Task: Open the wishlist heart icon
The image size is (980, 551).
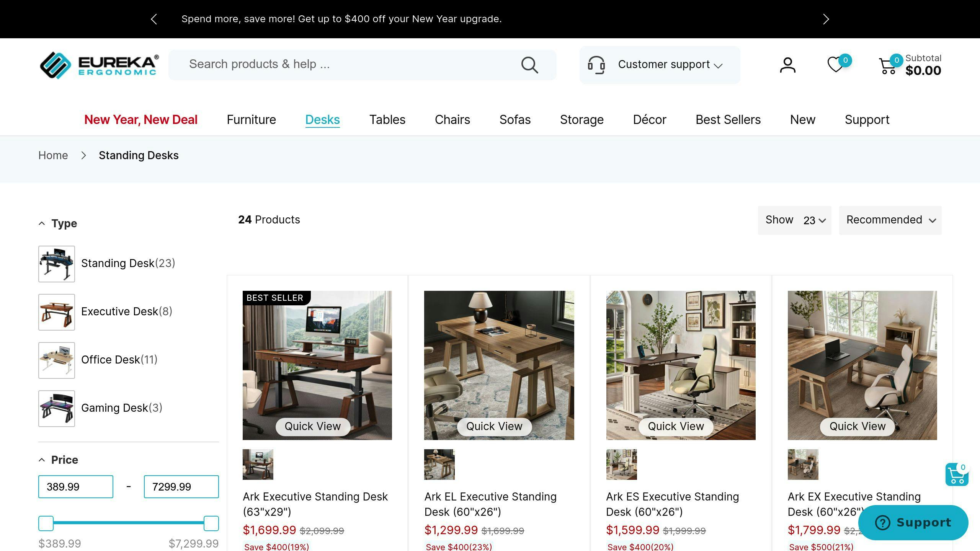Action: pos(835,65)
